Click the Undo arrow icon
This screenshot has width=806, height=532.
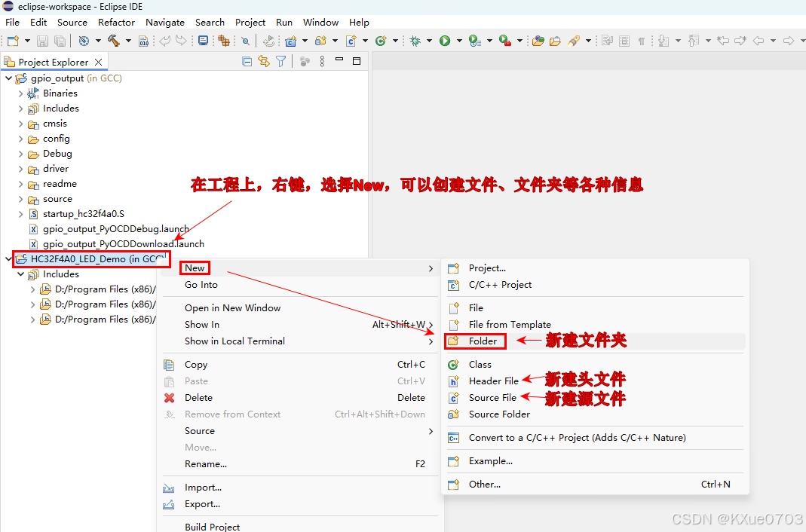(164, 41)
